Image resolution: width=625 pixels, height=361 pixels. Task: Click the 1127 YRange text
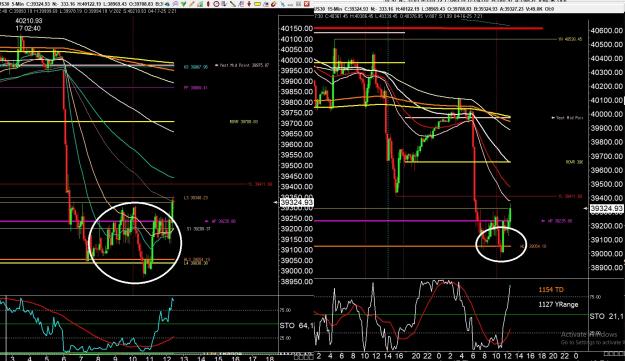click(x=558, y=304)
